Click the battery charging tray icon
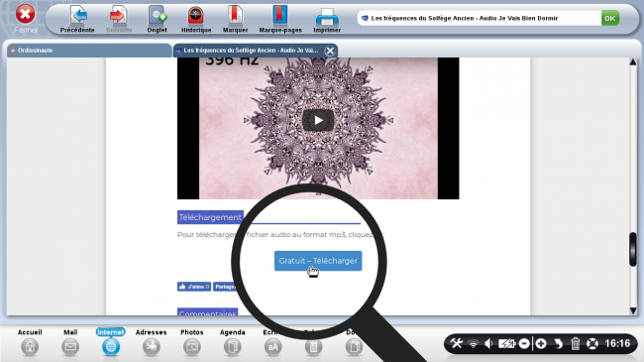The height and width of the screenshot is (362, 644). coord(506,343)
